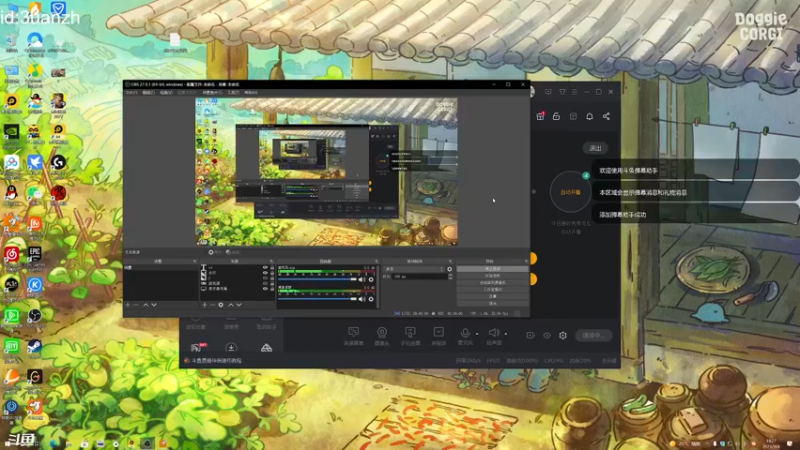Pop out the Audio Mixer dock panel

(x=377, y=261)
